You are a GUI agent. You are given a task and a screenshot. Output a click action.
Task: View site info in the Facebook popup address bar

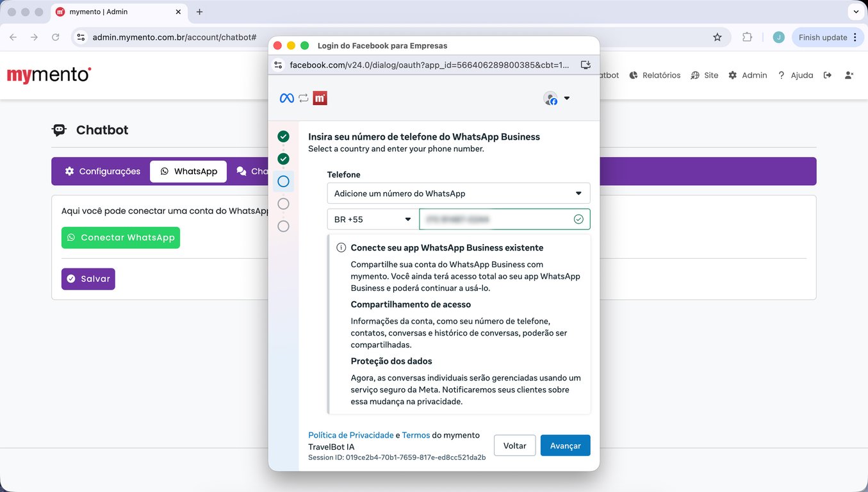click(x=278, y=65)
